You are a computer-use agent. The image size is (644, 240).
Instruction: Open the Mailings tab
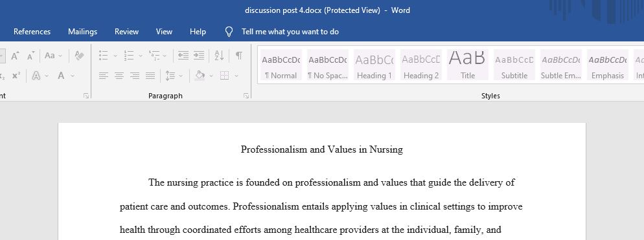pyautogui.click(x=82, y=32)
